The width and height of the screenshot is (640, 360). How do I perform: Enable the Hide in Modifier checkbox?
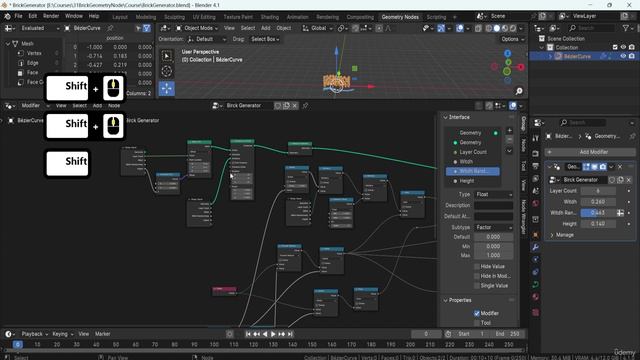tap(477, 276)
